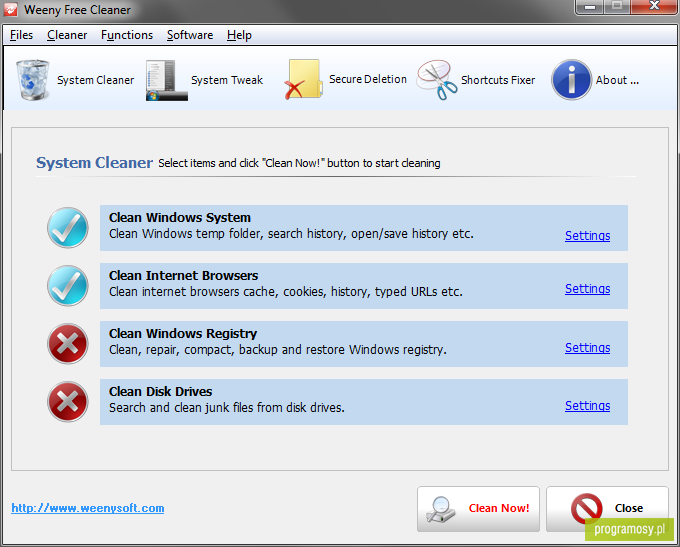Image resolution: width=680 pixels, height=547 pixels.
Task: Click the System Tweak toolbar label
Action: 227,80
